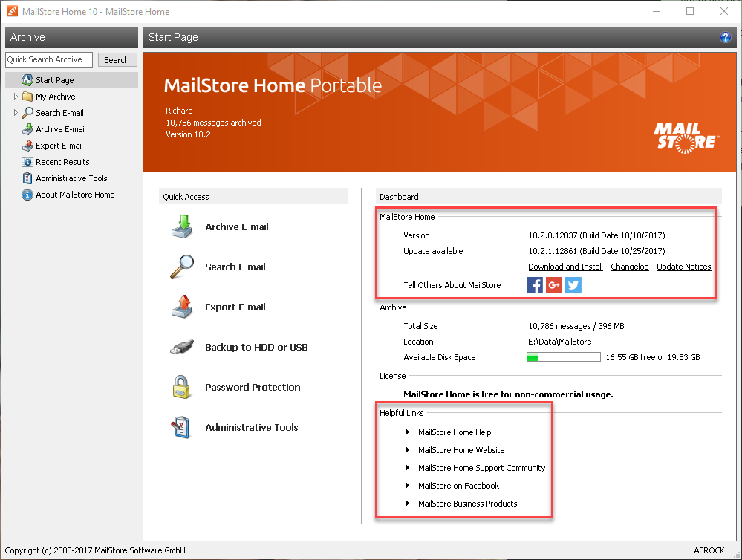Click the padlock Password Protection icon
This screenshot has height=560, width=742.
(181, 387)
